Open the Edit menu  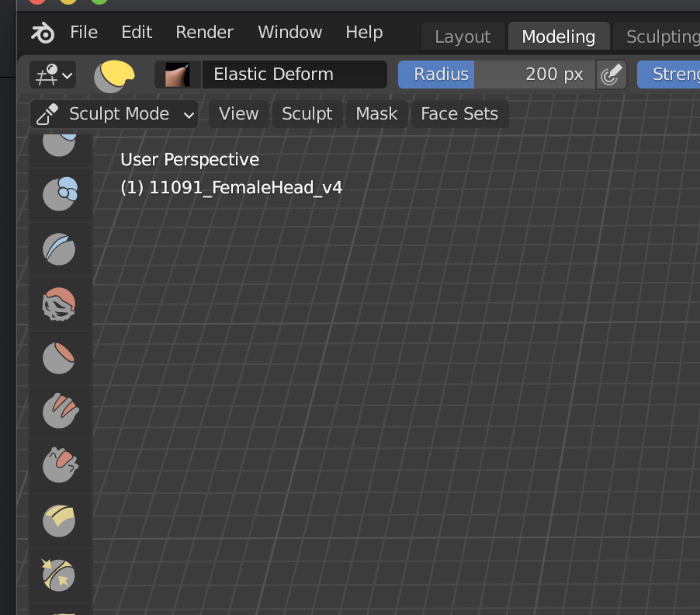tap(137, 33)
